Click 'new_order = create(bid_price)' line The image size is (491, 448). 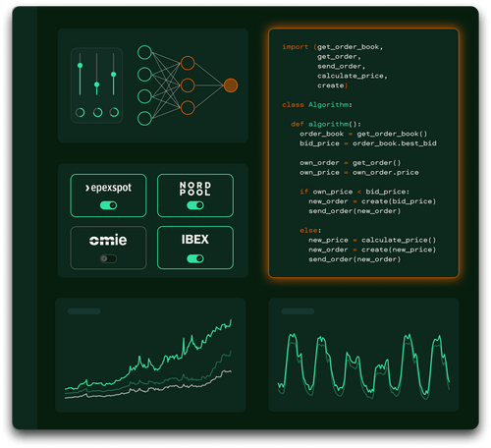coord(372,201)
